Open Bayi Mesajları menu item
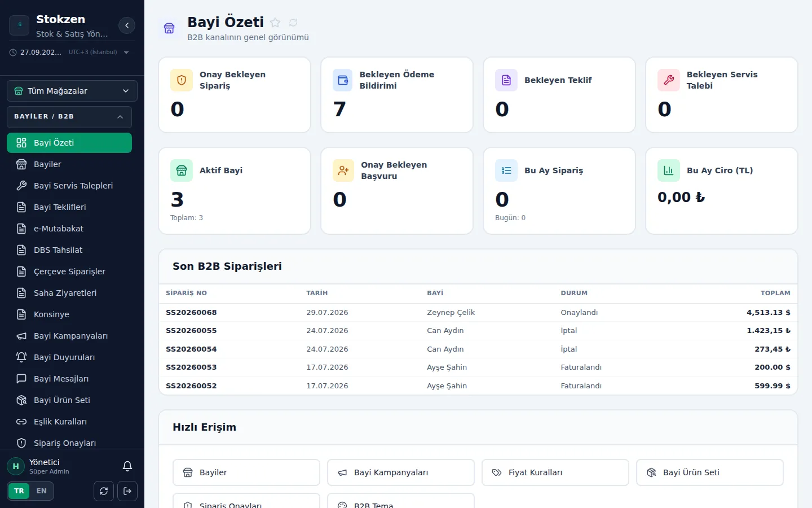Viewport: 812px width, 508px height. [x=69, y=379]
